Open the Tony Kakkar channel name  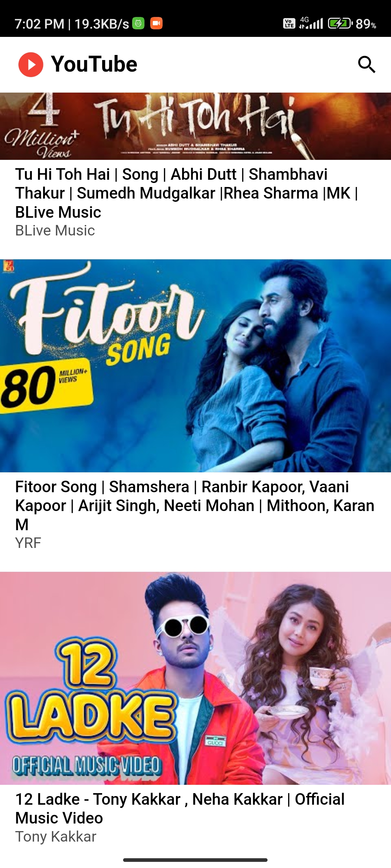click(56, 837)
